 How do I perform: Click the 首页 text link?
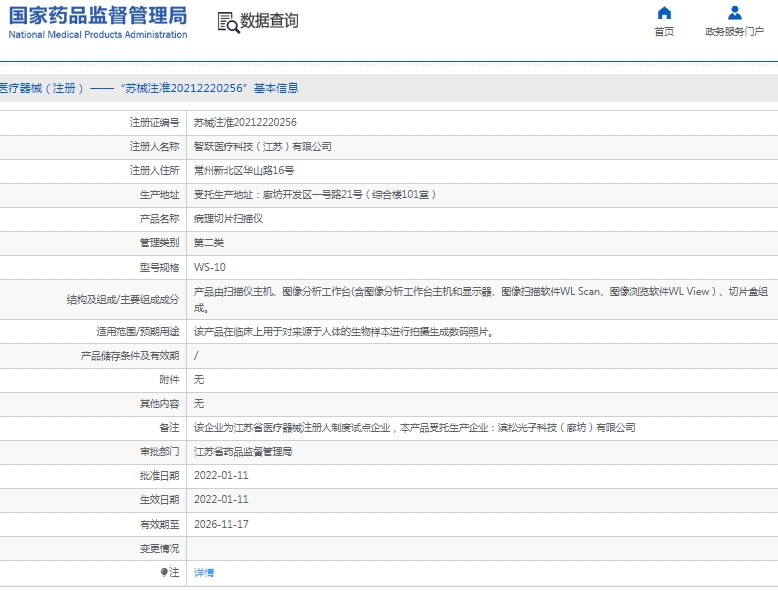coord(664,32)
